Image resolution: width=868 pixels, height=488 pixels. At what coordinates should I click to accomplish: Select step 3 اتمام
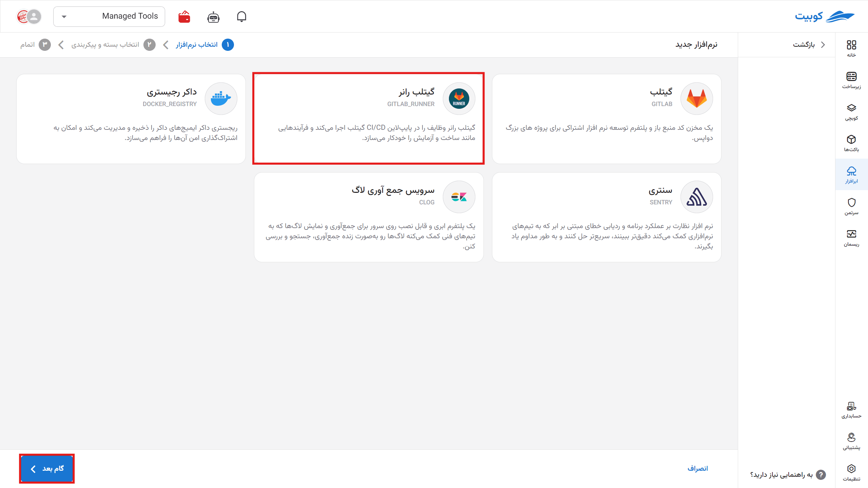[35, 45]
